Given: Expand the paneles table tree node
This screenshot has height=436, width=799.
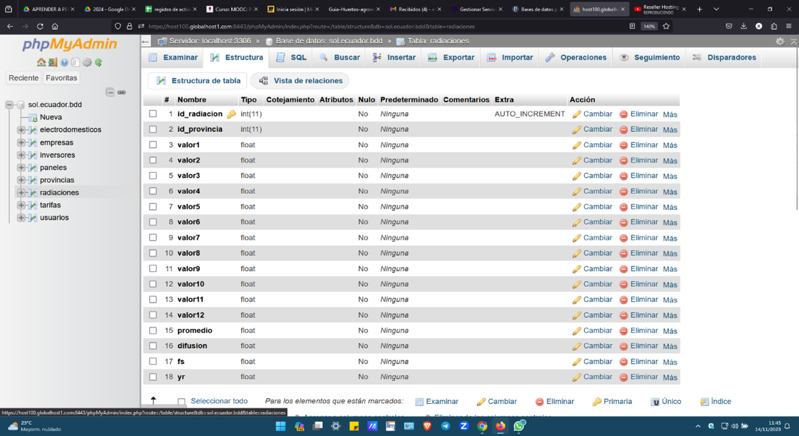Looking at the screenshot, I should pos(21,167).
